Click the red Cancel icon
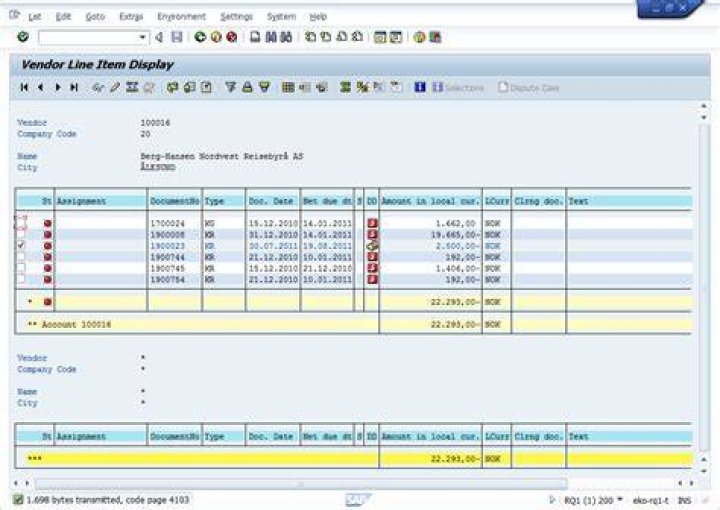Viewport: 720px width, 510px height. [232, 37]
